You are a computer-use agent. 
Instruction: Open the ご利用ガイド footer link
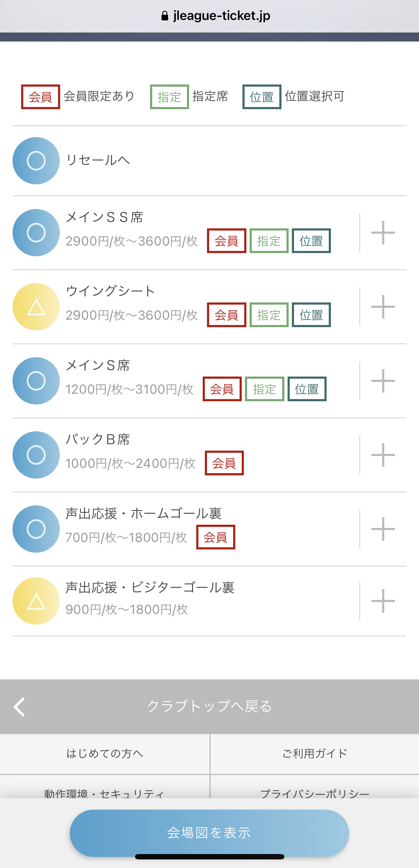tap(314, 753)
